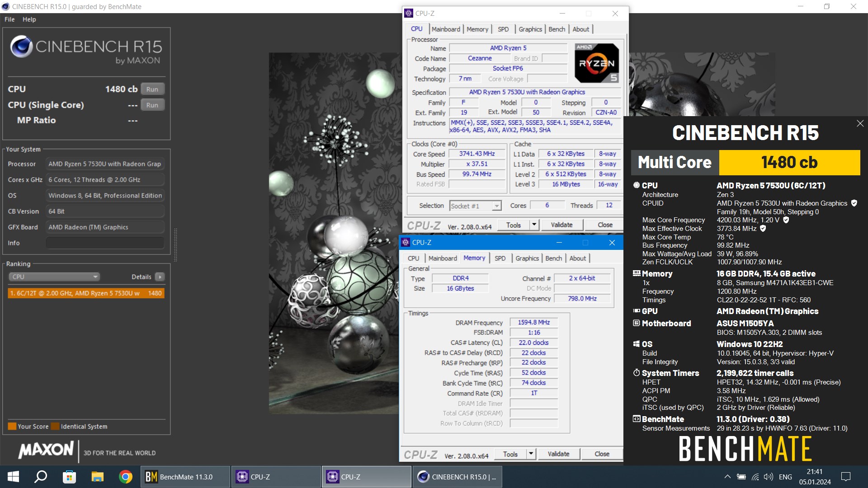Click the Cinebench R15 logo icon

point(21,47)
